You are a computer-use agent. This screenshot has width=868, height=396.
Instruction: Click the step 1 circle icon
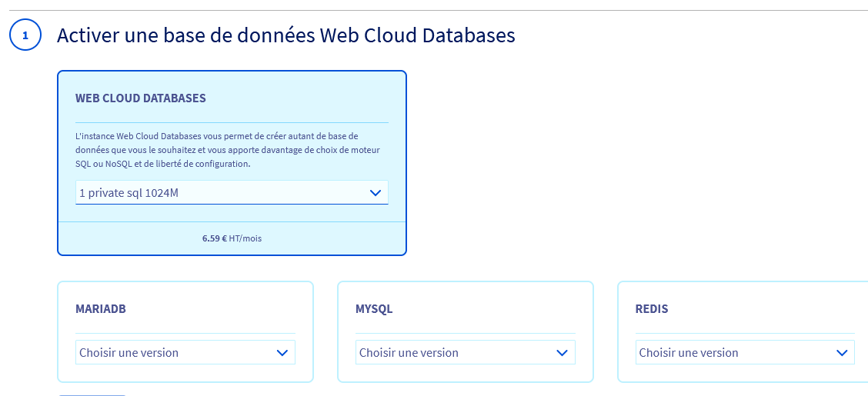tap(25, 35)
